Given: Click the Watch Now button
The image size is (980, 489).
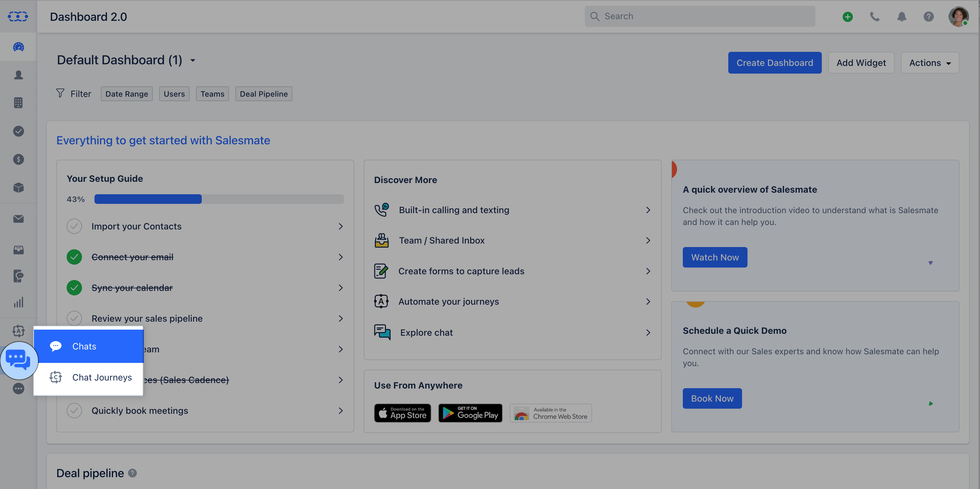Looking at the screenshot, I should [715, 257].
